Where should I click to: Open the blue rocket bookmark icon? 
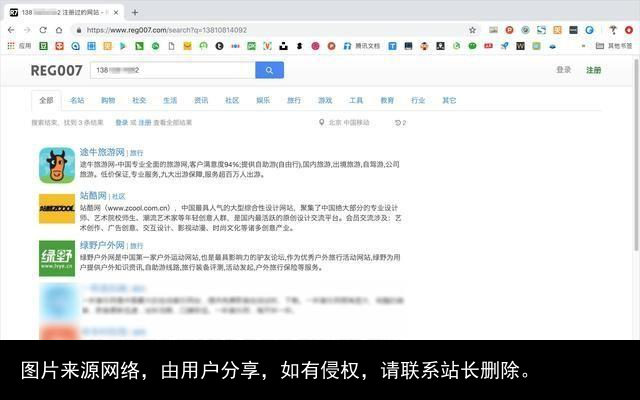click(x=504, y=46)
